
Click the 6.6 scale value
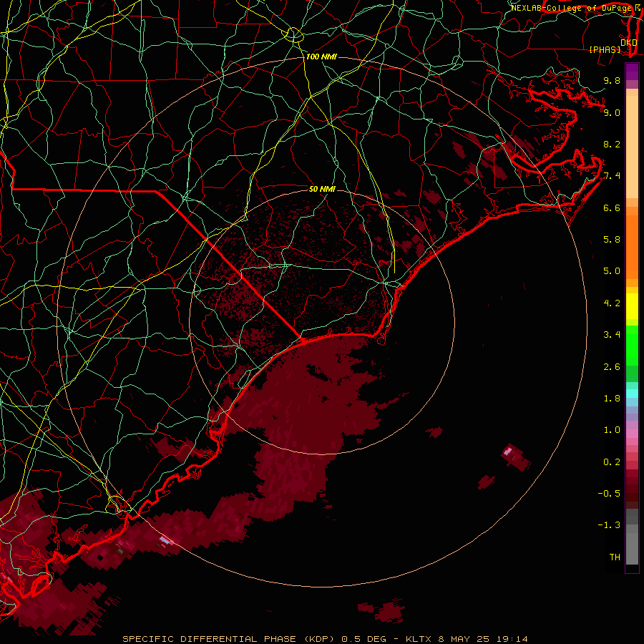coord(612,208)
